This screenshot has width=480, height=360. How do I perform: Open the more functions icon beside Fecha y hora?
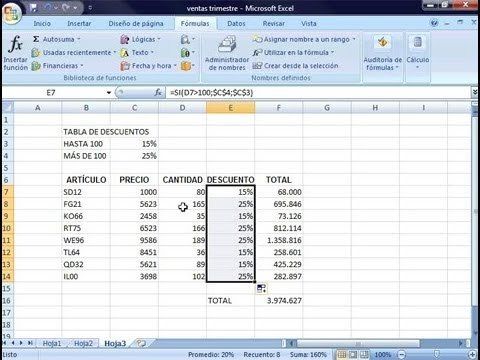tap(187, 66)
